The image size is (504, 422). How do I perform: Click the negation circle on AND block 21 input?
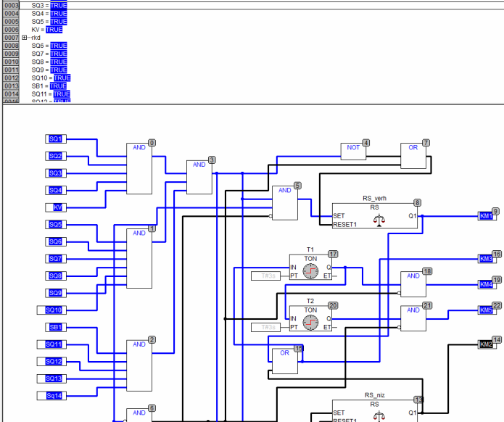pyautogui.click(x=399, y=328)
